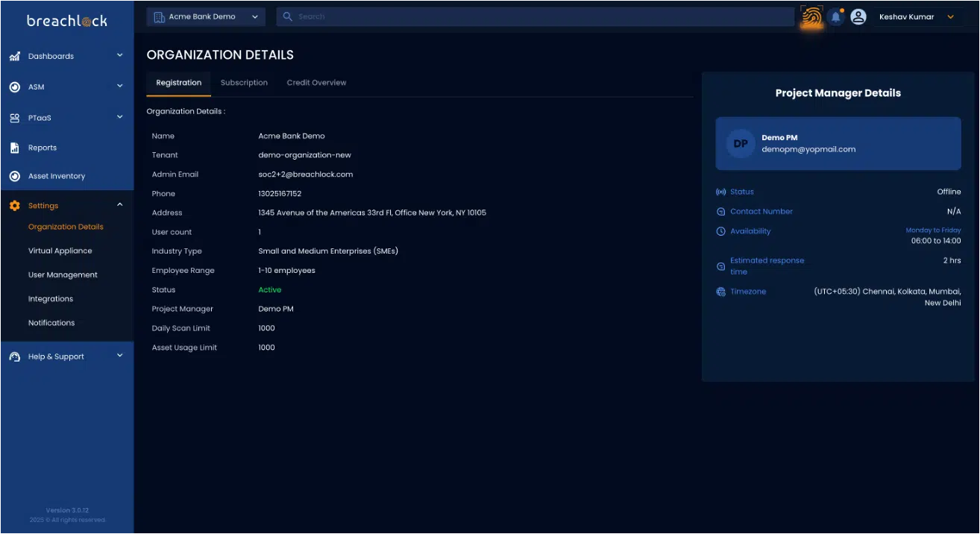Click the Status signal icon

point(720,192)
